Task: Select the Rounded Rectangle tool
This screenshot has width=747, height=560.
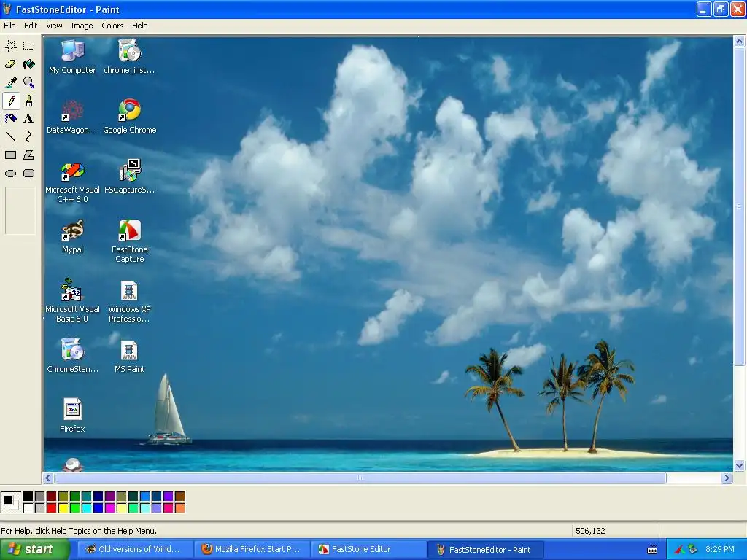Action: (29, 174)
